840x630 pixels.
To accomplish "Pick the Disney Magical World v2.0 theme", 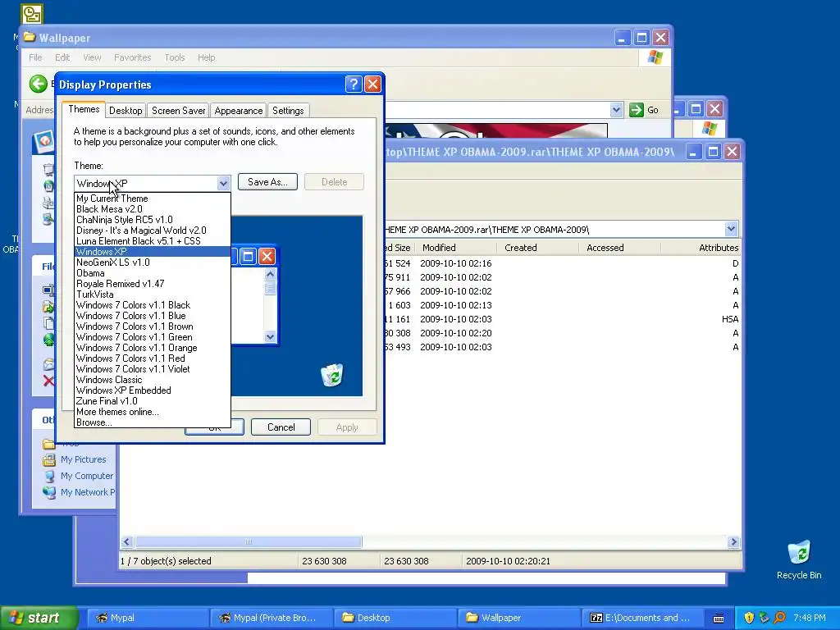I will coord(152,231).
